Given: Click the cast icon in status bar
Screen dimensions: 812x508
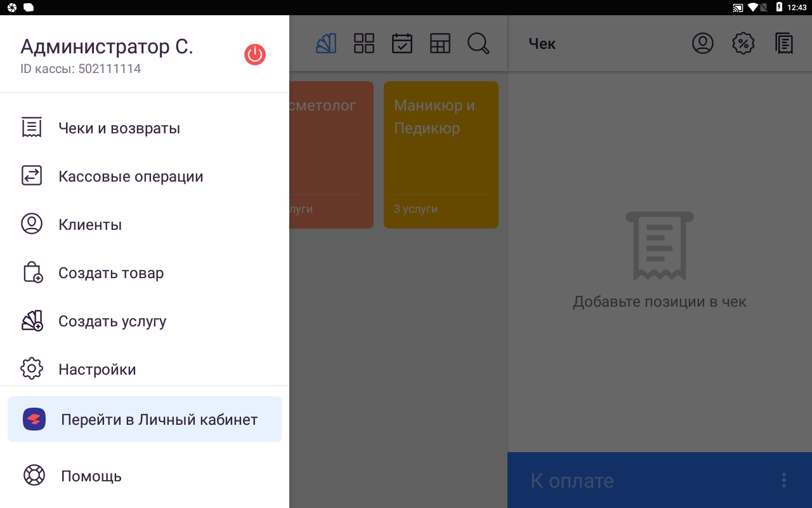Looking at the screenshot, I should point(738,8).
